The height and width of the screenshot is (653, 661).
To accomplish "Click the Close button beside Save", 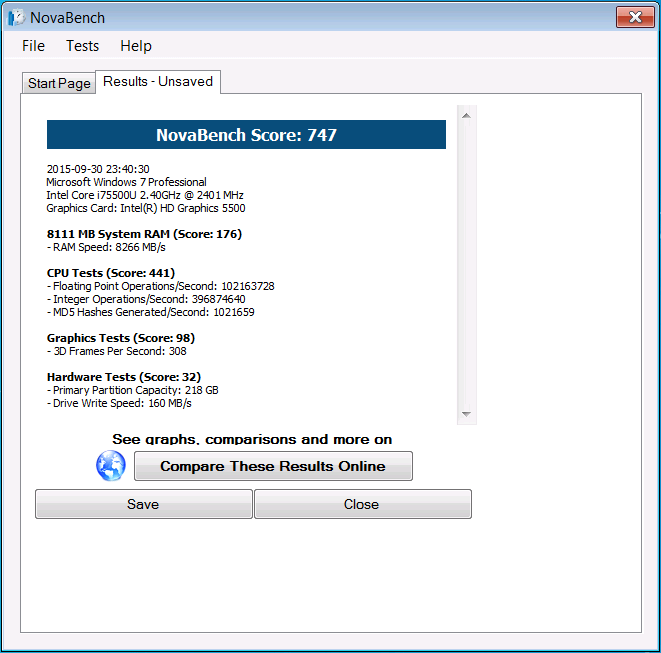I will (x=363, y=504).
